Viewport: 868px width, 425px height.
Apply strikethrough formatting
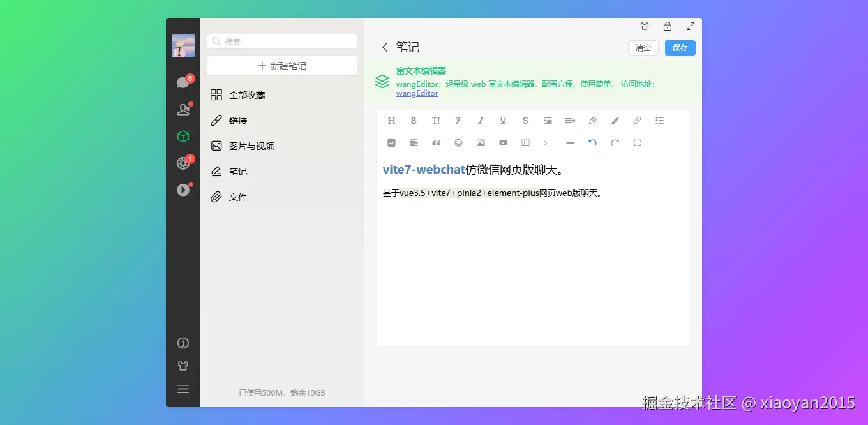(525, 120)
